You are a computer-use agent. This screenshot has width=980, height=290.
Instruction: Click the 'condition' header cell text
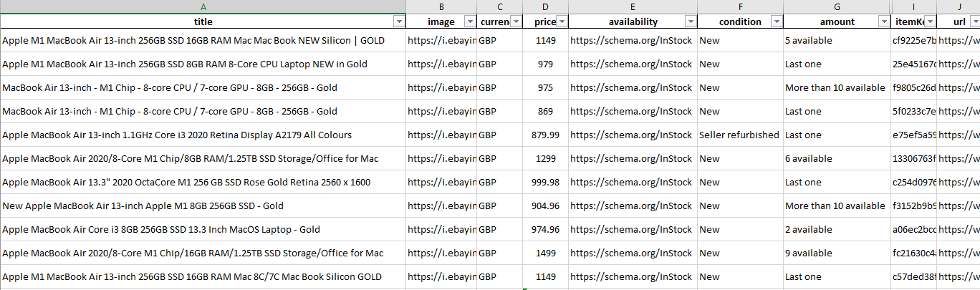tap(740, 22)
